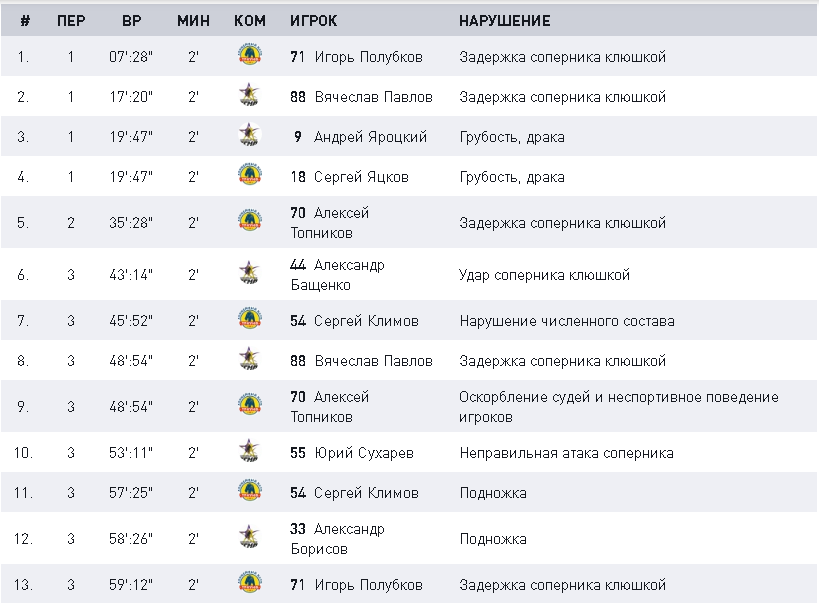Image resolution: width=819 pixels, height=603 pixels.
Task: Click star logo beside Александр Бащенко
Action: pyautogui.click(x=249, y=273)
